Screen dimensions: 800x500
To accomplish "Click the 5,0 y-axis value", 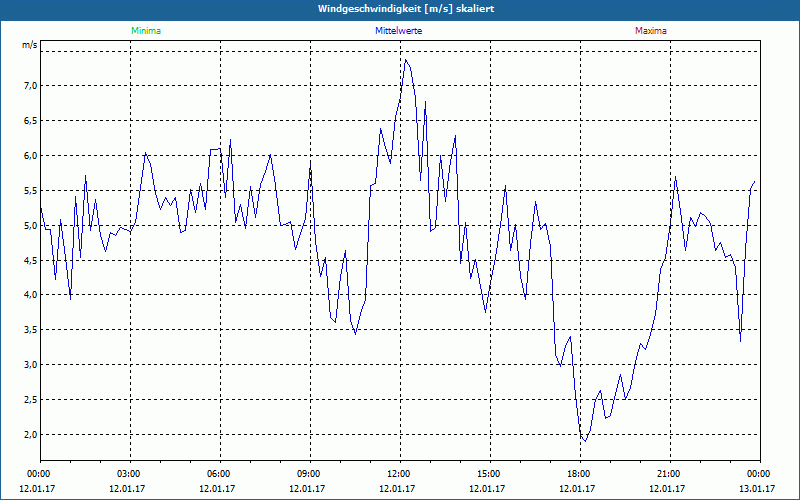I will 31,226.
